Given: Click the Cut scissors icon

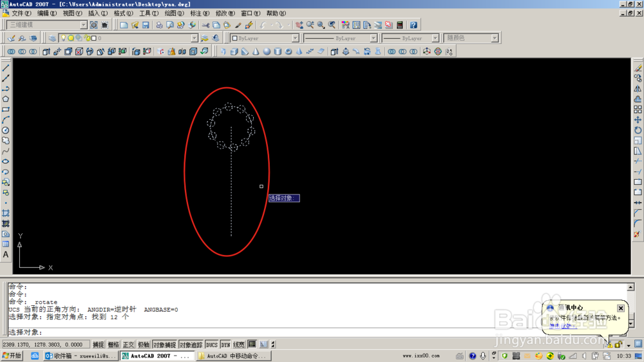Looking at the screenshot, I should (205, 25).
